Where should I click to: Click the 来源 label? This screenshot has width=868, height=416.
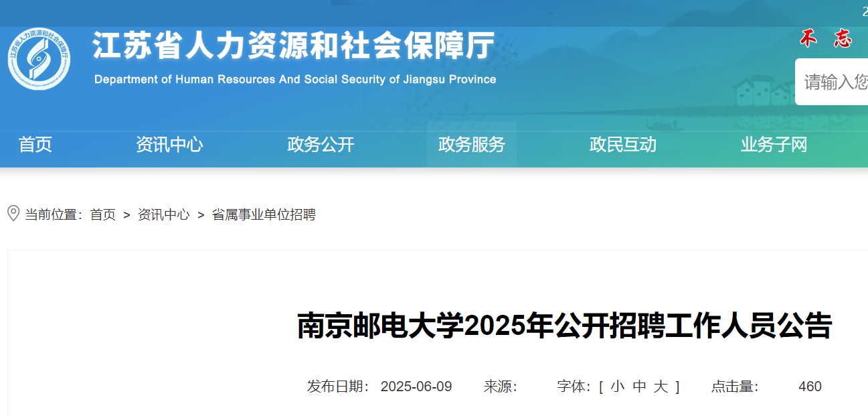coord(501,387)
